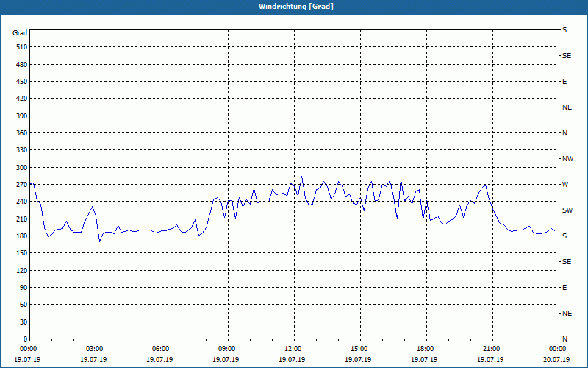588x368 pixels.
Task: Select the SE compass label beside 120 gridline
Action: 567,262
